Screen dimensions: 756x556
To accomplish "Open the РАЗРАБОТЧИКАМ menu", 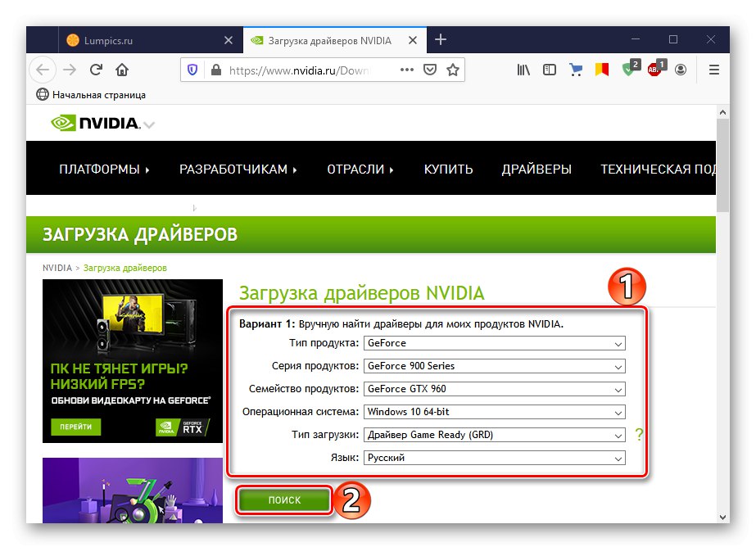I will [238, 170].
